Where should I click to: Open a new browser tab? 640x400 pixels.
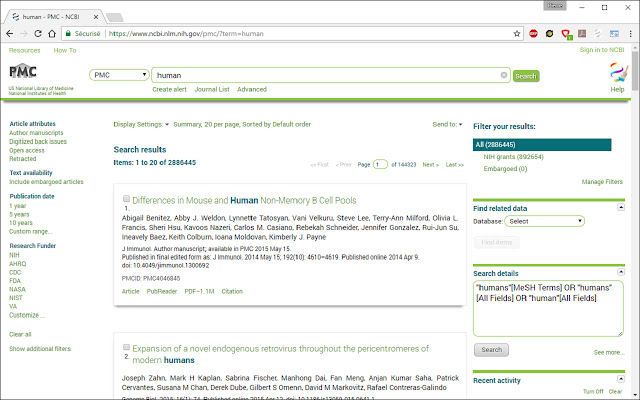click(x=115, y=17)
